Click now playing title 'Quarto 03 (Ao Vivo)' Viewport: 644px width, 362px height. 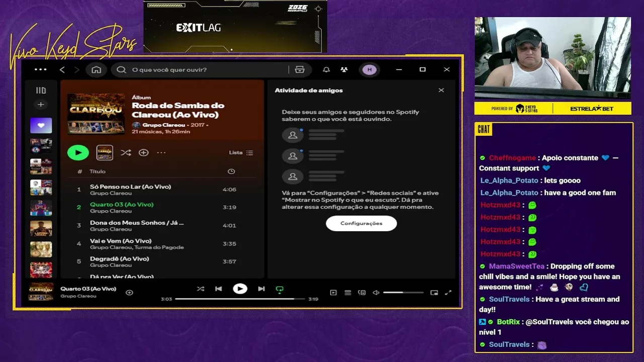[x=88, y=289]
